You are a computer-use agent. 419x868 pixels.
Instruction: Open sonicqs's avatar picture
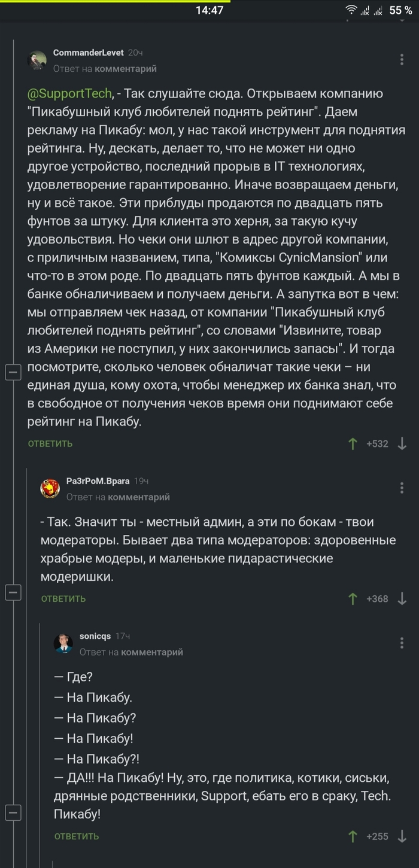tap(63, 643)
